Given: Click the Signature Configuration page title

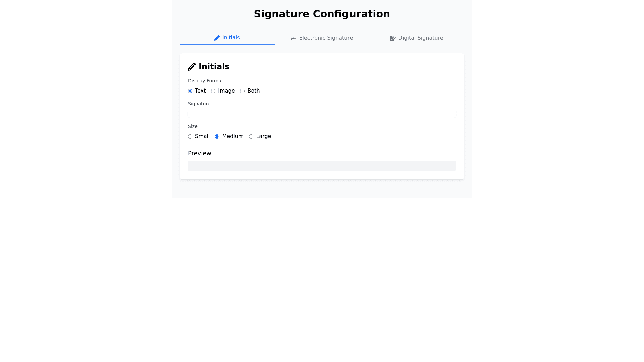Looking at the screenshot, I should point(322,14).
